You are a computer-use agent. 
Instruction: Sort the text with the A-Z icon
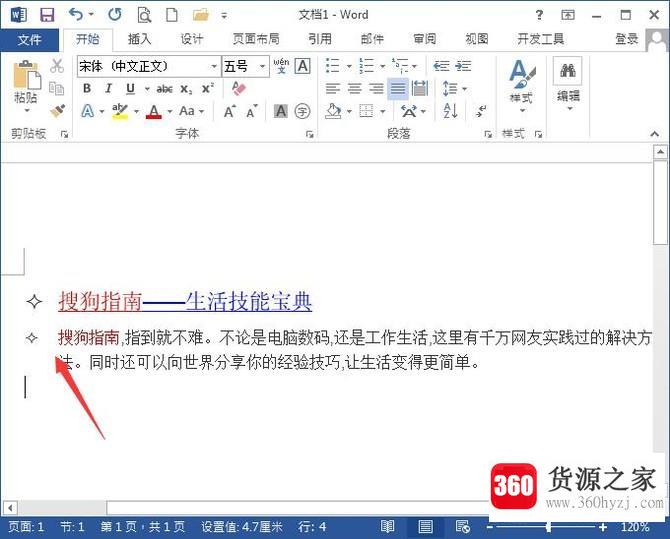click(450, 111)
